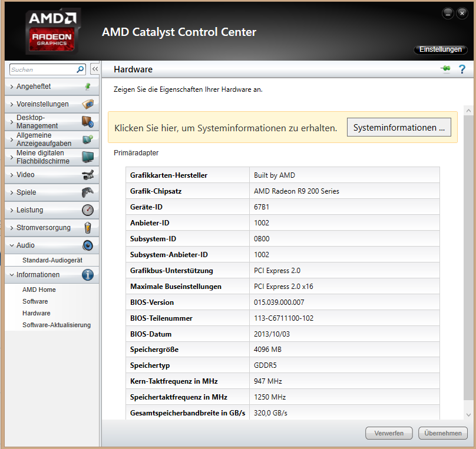Viewport: 476px width, 449px height.
Task: Click the Stromversorgung battery icon
Action: (88, 227)
